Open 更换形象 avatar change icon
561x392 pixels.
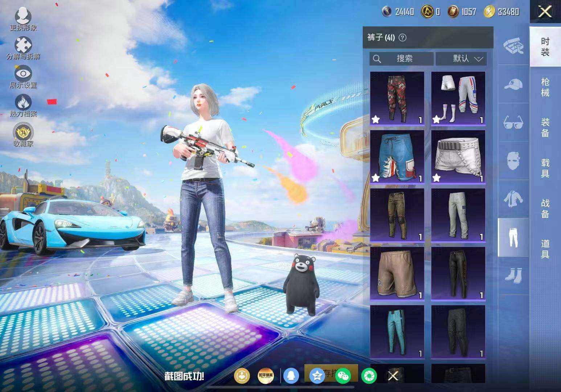tap(23, 19)
